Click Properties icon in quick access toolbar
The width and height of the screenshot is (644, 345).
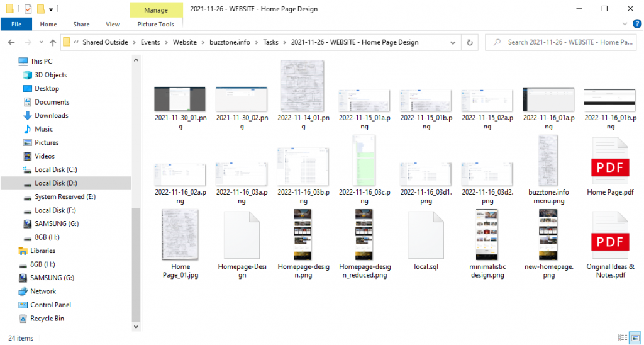(27, 9)
